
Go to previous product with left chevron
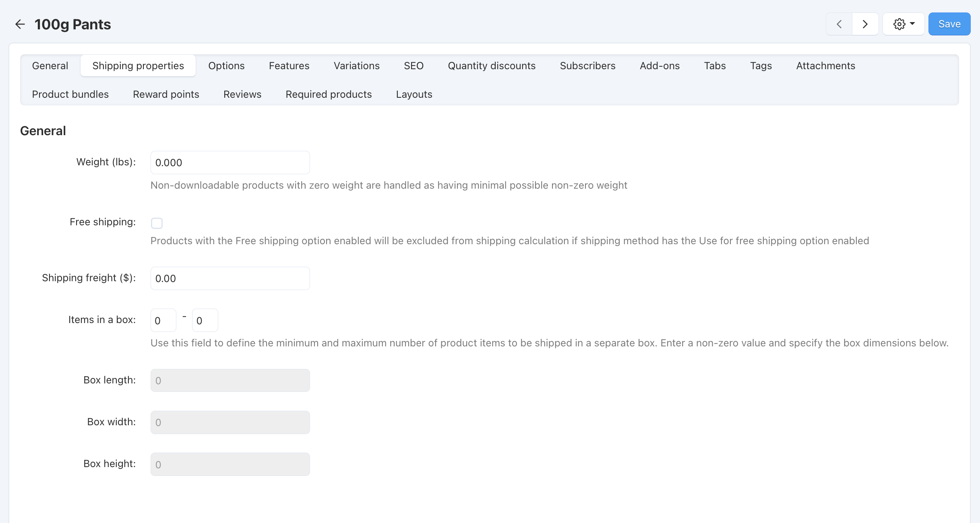[x=839, y=24]
